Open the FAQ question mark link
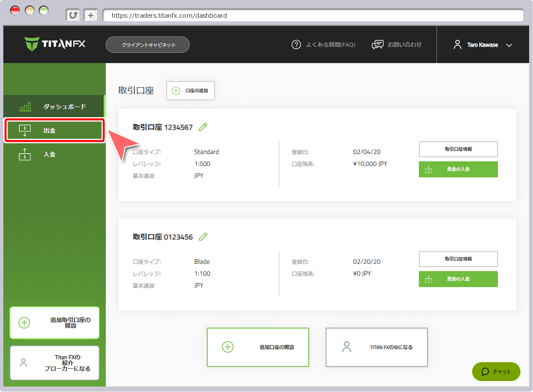533x392 pixels. (323, 44)
